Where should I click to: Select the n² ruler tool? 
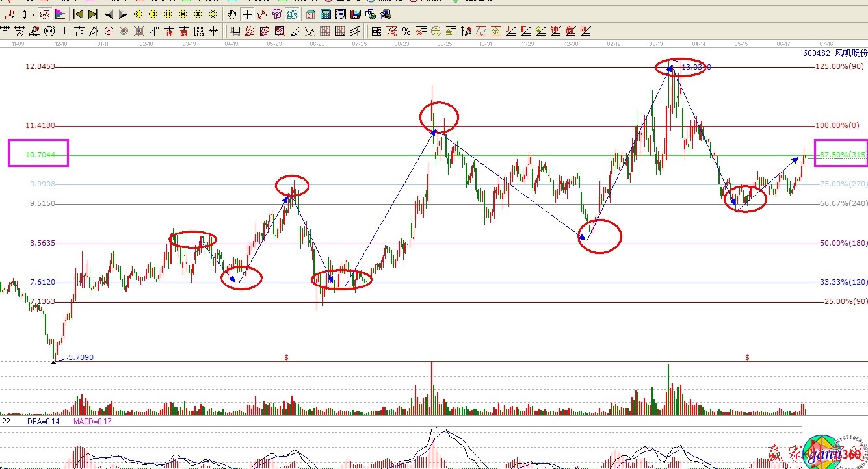79,30
